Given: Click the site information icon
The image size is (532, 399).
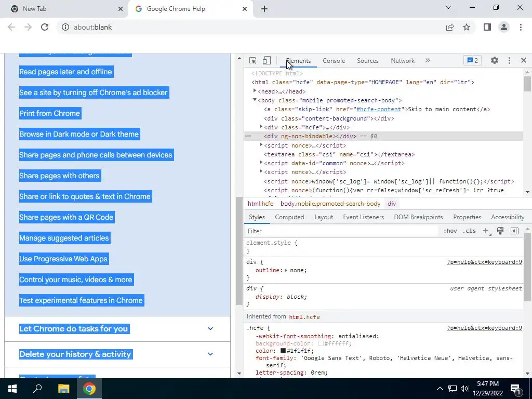Looking at the screenshot, I should [65, 27].
